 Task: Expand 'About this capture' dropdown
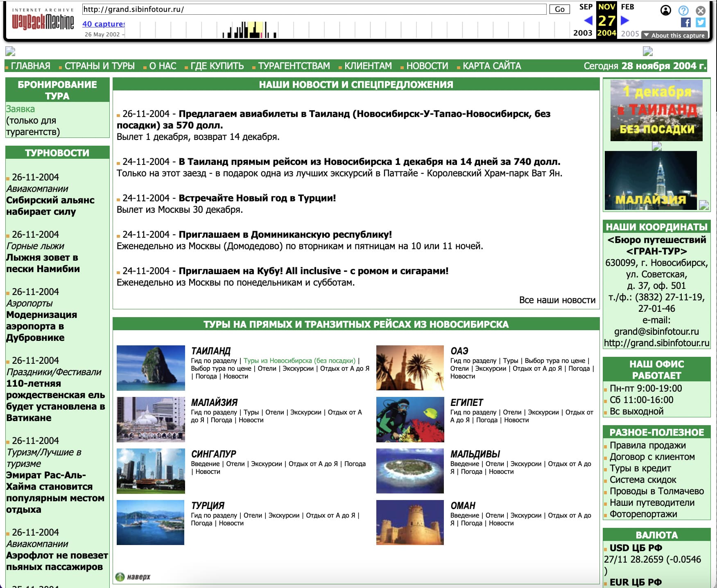[674, 36]
